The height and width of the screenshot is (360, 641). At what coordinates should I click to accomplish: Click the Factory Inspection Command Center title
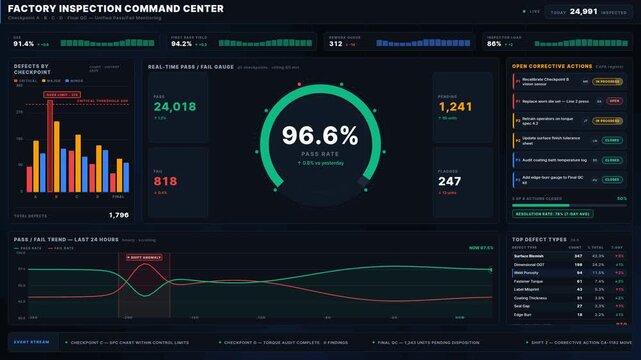click(116, 9)
